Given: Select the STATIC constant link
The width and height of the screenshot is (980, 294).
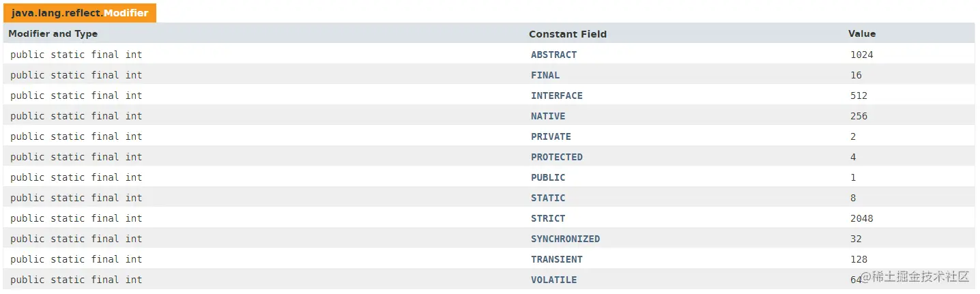Looking at the screenshot, I should [548, 198].
